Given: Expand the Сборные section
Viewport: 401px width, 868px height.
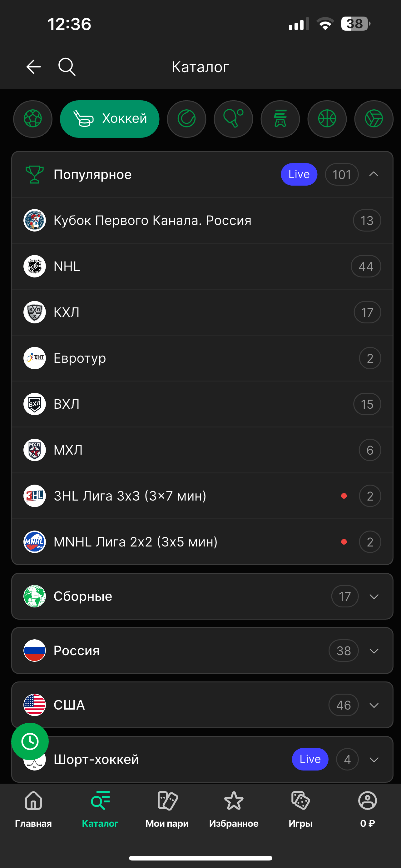Looking at the screenshot, I should click(374, 596).
